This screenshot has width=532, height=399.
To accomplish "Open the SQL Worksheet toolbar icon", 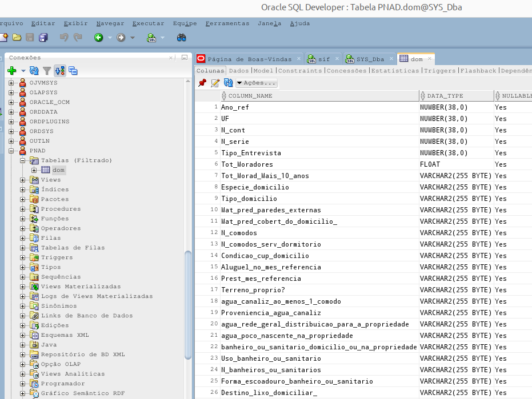I will click(151, 37).
